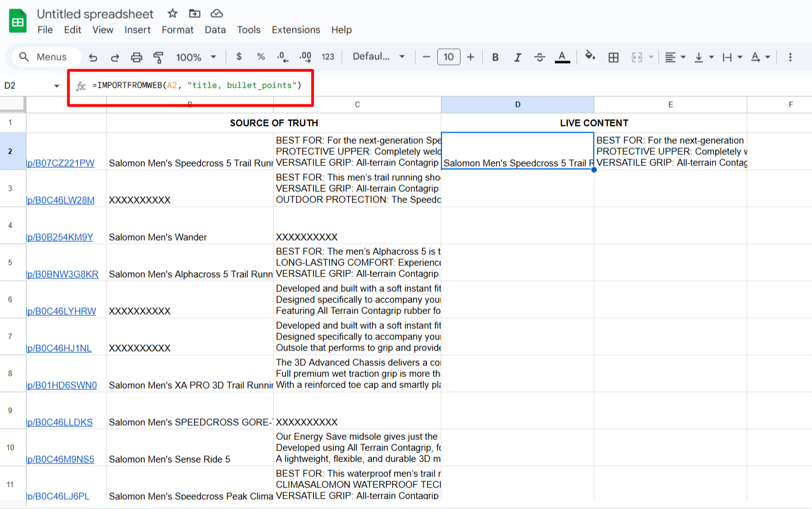Open the Format menu
The image size is (812, 509).
click(x=178, y=30)
